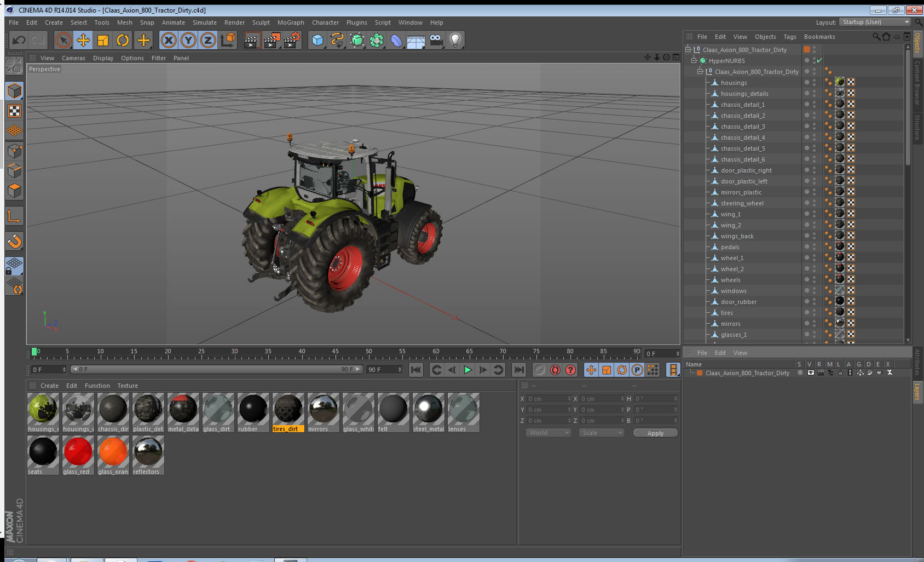Toggle automatic keyframing
This screenshot has width=924, height=562.
coord(555,370)
